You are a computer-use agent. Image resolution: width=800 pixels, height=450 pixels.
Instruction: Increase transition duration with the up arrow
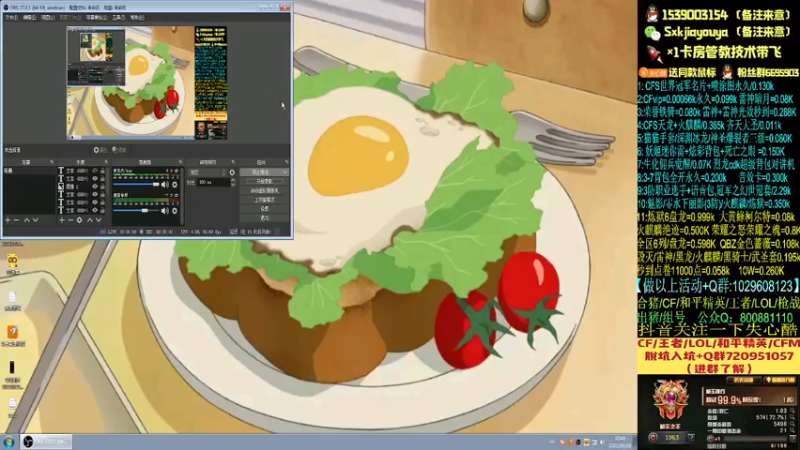233,180
